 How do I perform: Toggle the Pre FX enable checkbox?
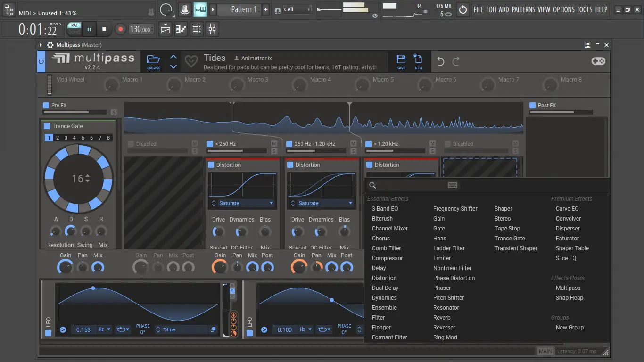46,105
